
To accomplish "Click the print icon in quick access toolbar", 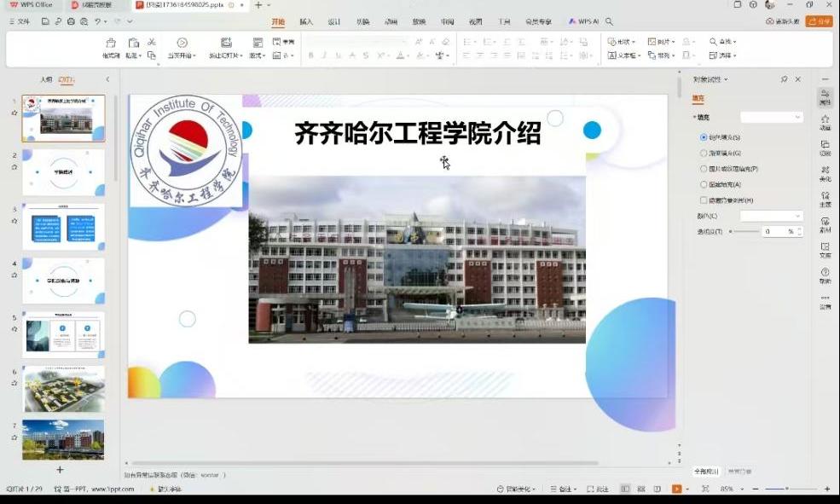I will pyautogui.click(x=72, y=20).
